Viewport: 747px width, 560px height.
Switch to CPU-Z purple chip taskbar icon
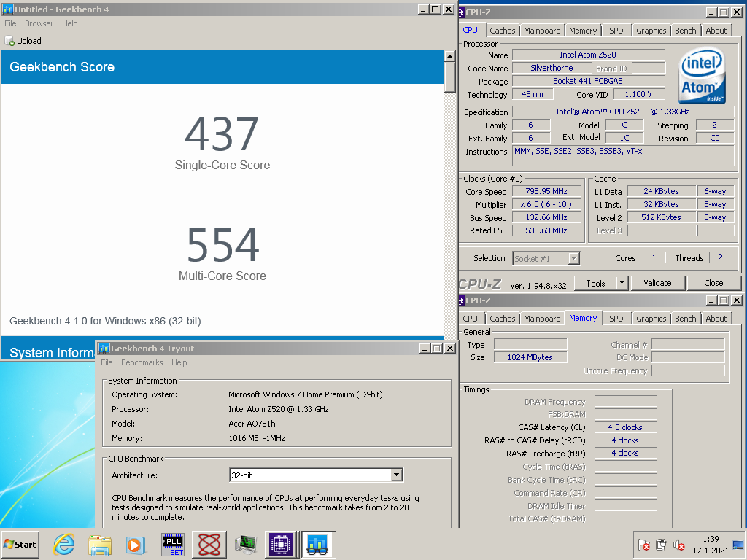coord(281,545)
